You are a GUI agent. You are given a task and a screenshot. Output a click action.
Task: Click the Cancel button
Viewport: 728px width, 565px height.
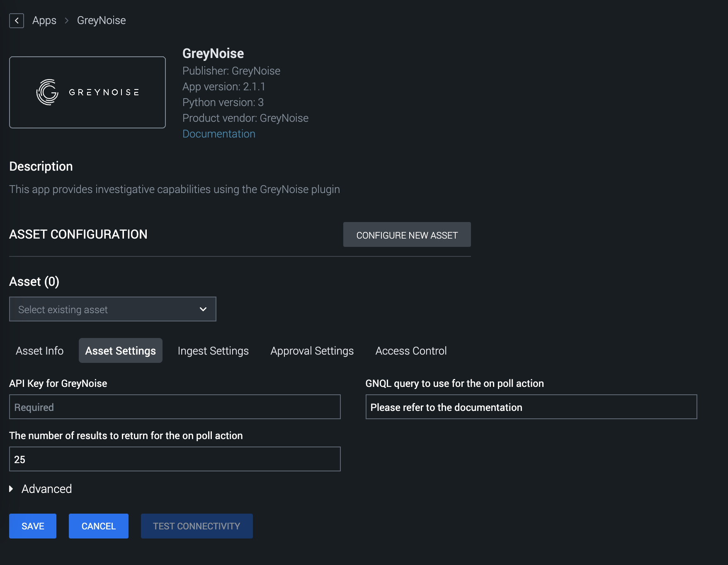point(99,526)
